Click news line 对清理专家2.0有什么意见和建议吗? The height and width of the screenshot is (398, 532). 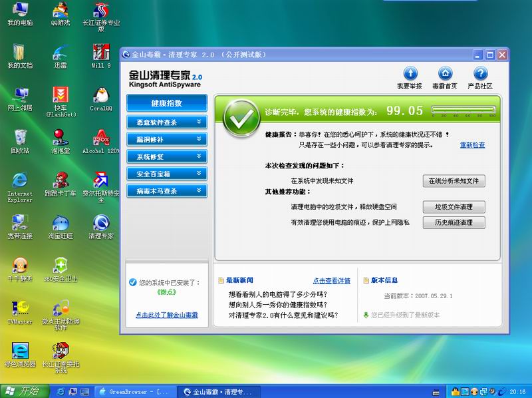point(283,315)
